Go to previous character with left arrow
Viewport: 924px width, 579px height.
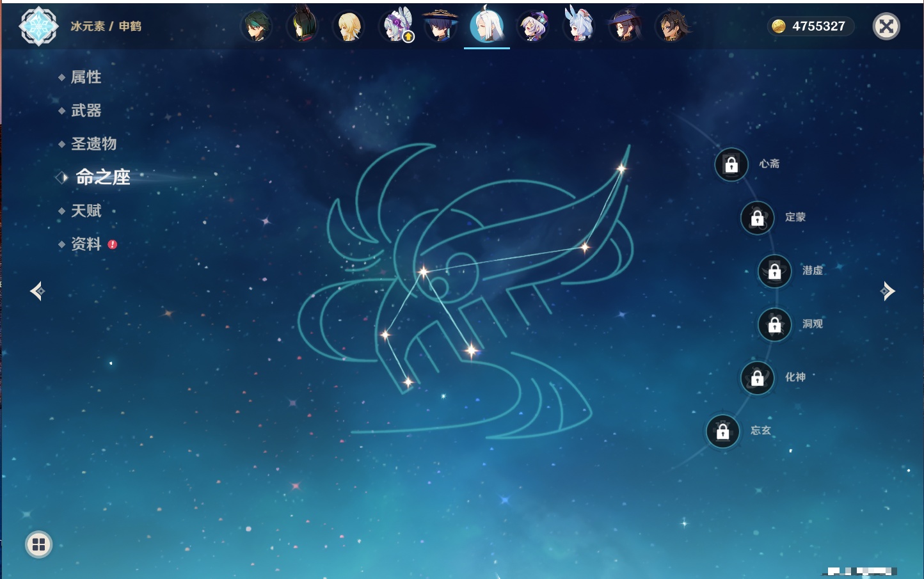tap(37, 291)
